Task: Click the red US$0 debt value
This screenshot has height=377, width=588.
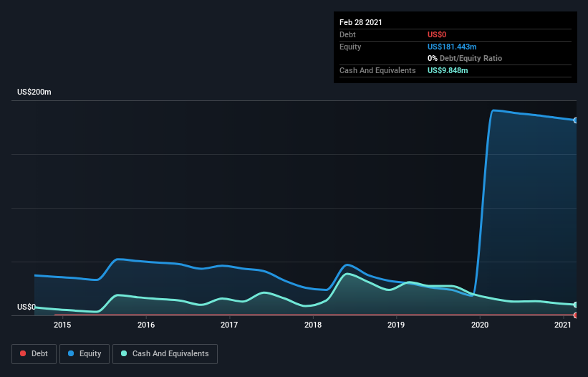Action: (x=437, y=34)
